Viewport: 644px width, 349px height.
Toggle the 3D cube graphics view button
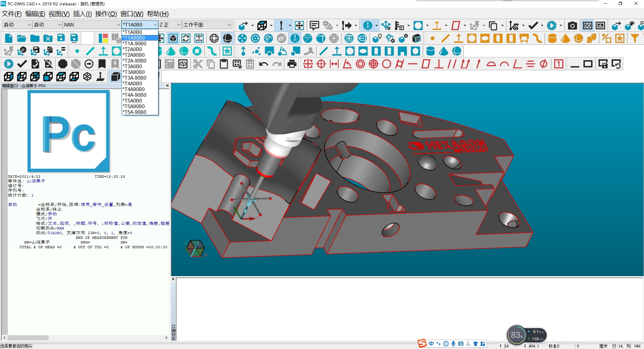click(173, 38)
